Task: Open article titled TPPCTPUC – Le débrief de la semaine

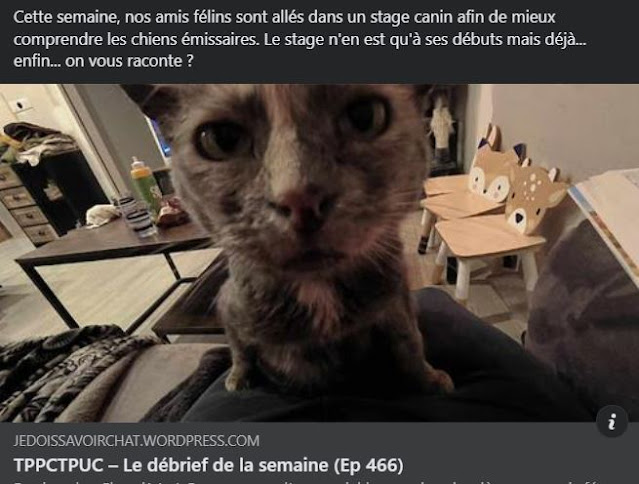Action: (x=208, y=465)
